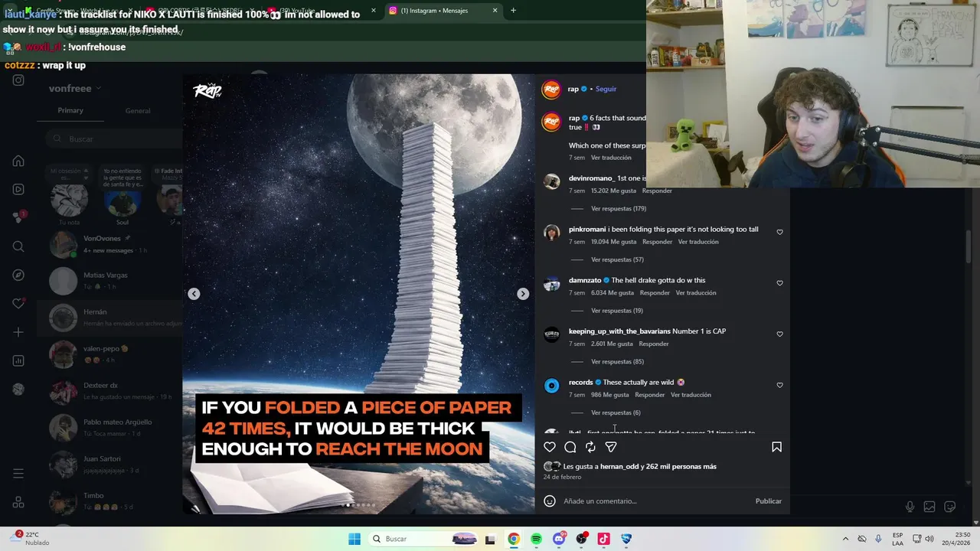Switch to Primary messages tab

[x=70, y=110]
